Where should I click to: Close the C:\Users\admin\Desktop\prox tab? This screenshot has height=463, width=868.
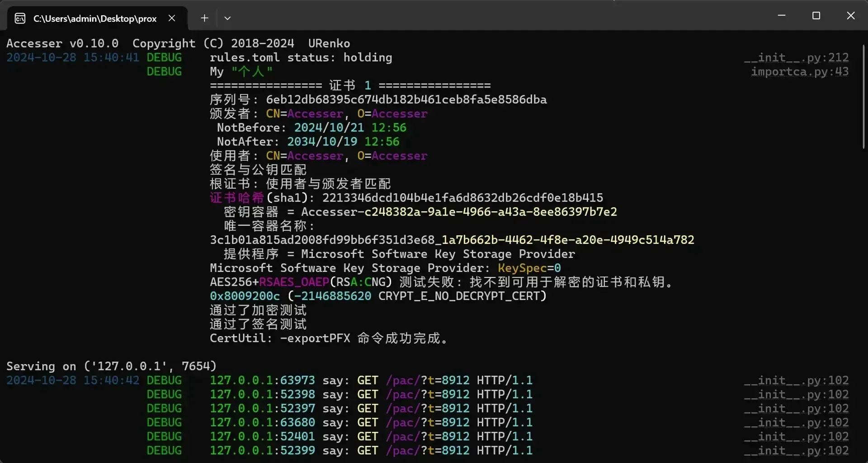coord(172,18)
